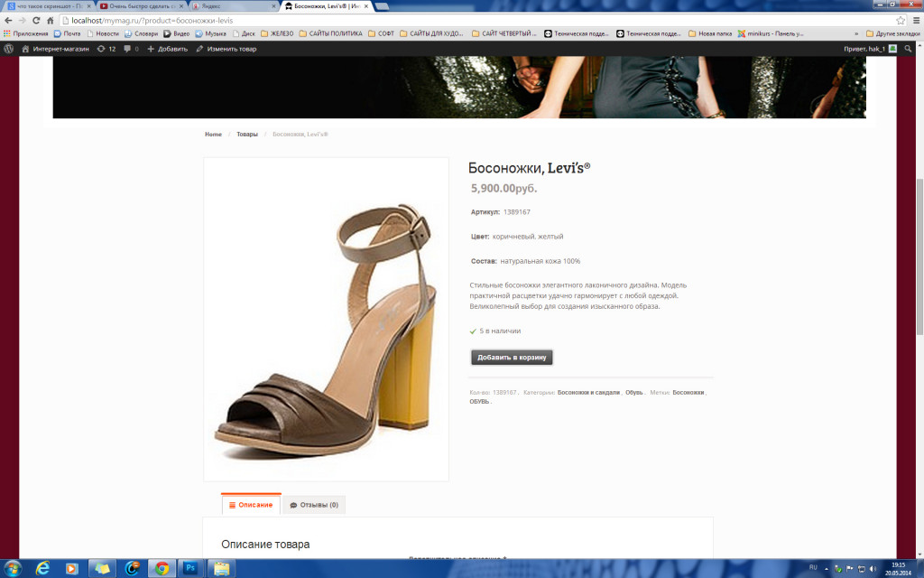
Task: Open the 'Привет, hak_1' account menu
Action: coord(870,49)
